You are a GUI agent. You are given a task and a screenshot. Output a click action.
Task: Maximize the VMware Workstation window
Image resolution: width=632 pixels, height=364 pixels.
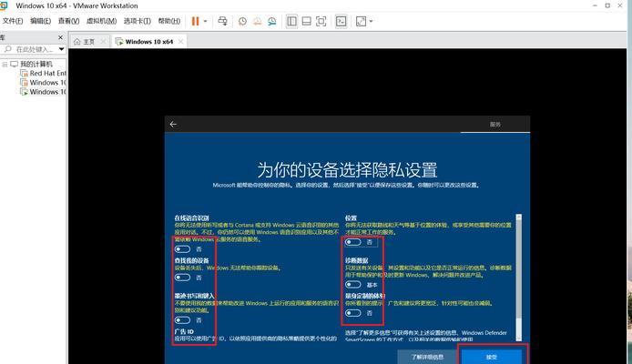[x=607, y=5]
